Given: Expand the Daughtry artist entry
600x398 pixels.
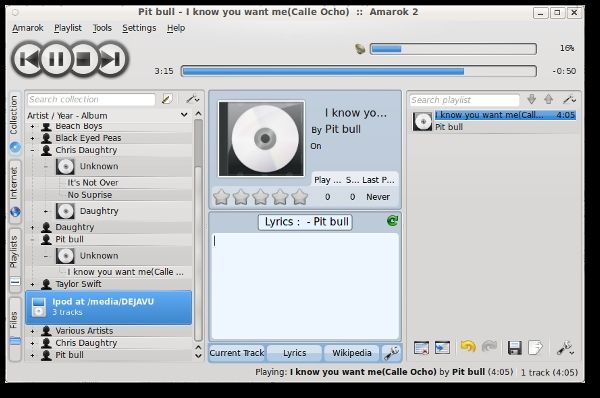Looking at the screenshot, I should pos(33,228).
